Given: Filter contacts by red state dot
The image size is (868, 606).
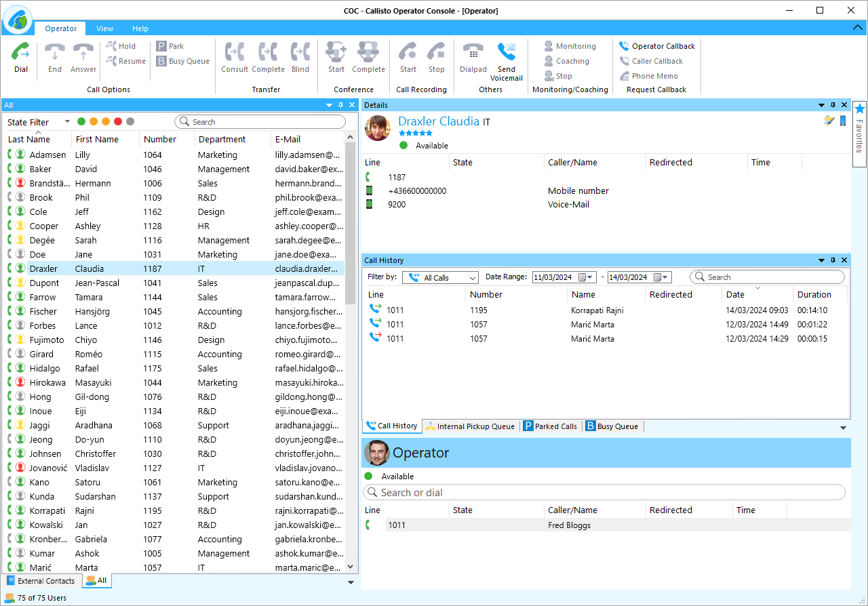Looking at the screenshot, I should pos(118,122).
